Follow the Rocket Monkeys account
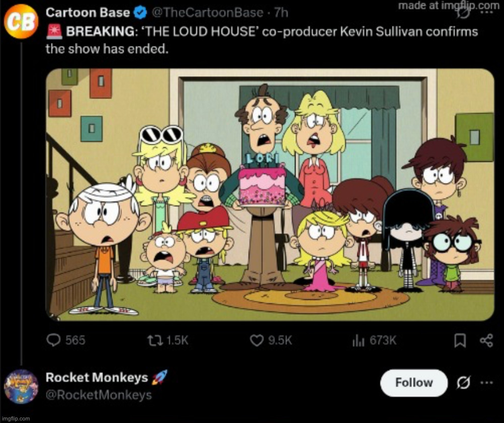Screen dimensions: 504x423 [x=413, y=383]
